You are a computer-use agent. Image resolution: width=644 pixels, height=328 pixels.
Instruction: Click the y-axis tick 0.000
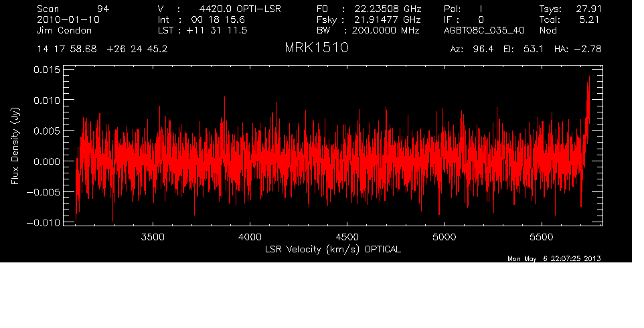(47, 161)
